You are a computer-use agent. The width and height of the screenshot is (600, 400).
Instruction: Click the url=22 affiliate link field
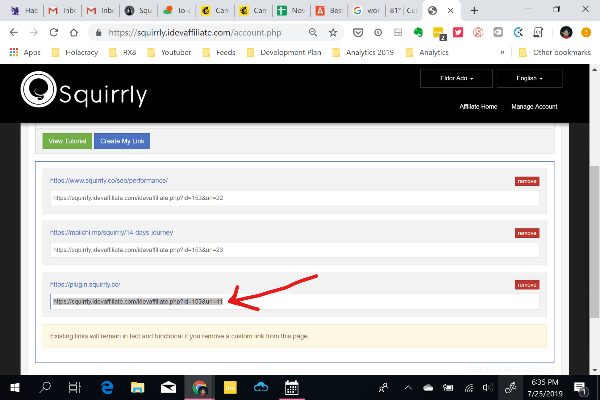point(295,198)
